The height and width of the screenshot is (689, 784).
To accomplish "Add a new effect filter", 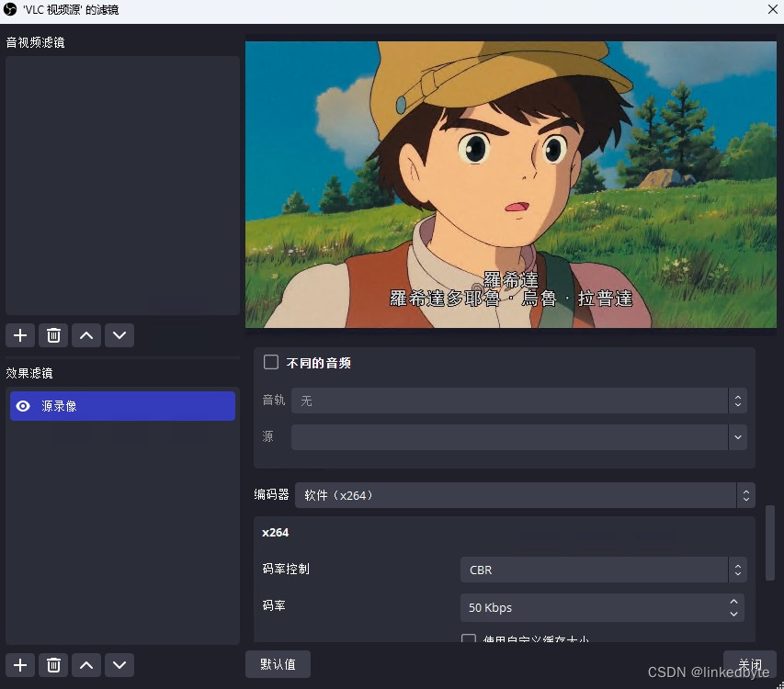I will click(20, 665).
